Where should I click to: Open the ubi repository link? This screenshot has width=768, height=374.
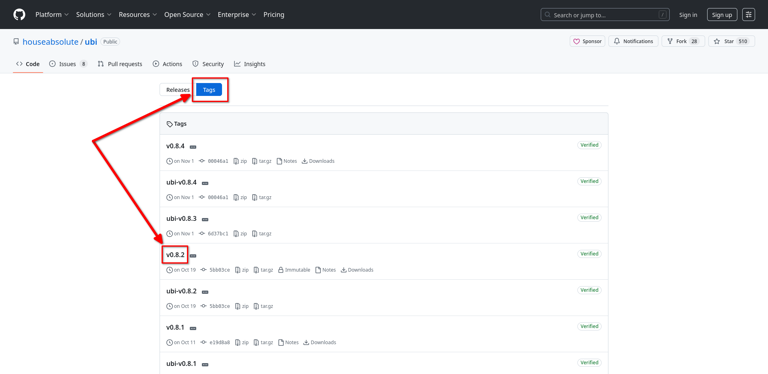(x=91, y=42)
